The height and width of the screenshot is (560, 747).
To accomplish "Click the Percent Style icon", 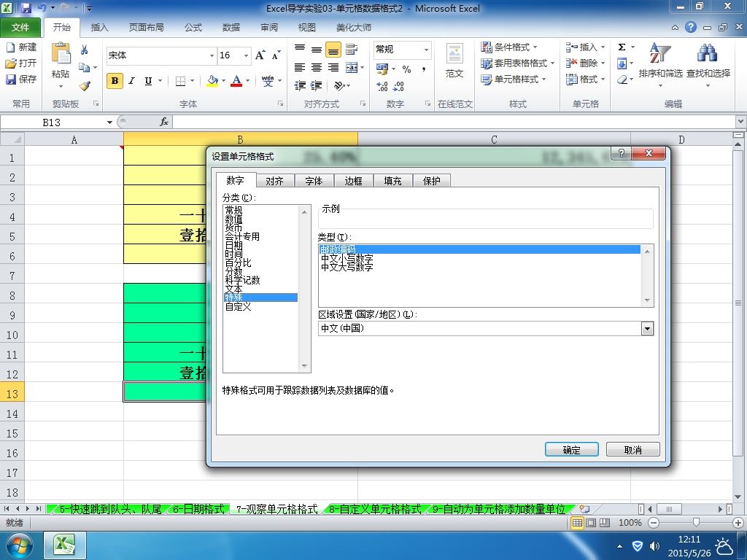I will click(406, 69).
